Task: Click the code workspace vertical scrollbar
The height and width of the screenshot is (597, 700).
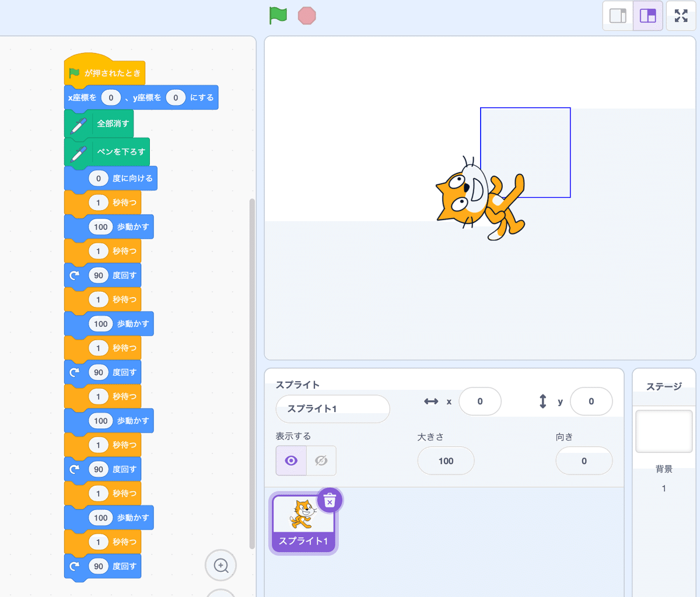Action: 252,373
